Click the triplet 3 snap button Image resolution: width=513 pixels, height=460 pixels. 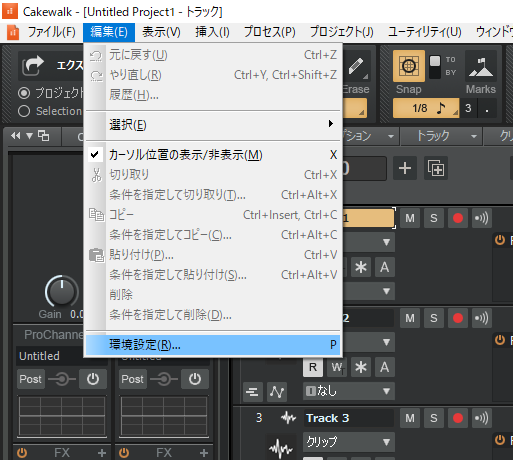[468, 108]
